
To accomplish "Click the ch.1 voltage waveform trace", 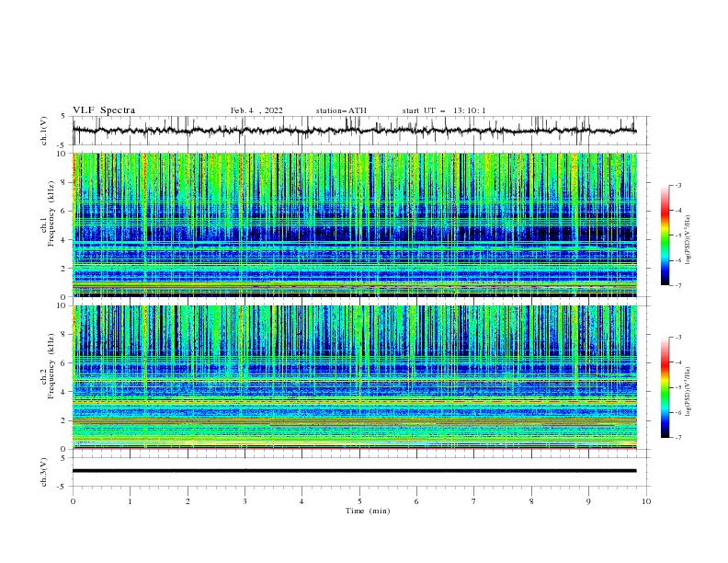I will click(x=354, y=131).
